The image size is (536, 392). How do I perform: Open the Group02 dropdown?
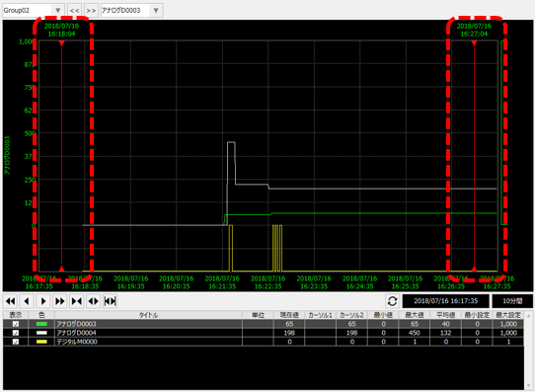(x=34, y=10)
